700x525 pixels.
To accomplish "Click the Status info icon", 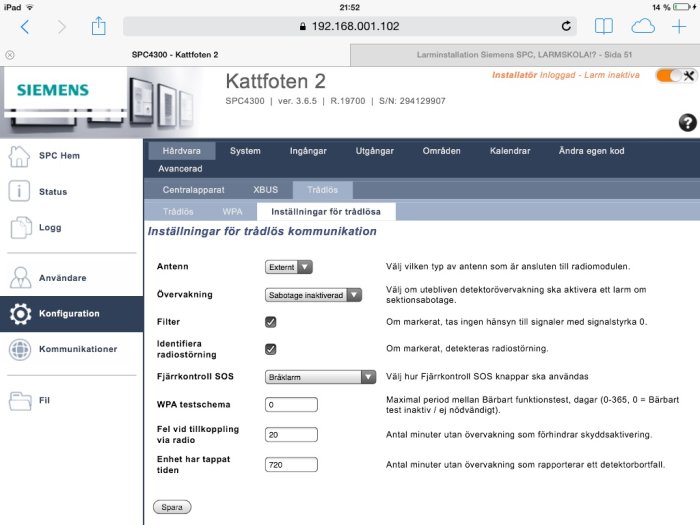I will point(19,192).
